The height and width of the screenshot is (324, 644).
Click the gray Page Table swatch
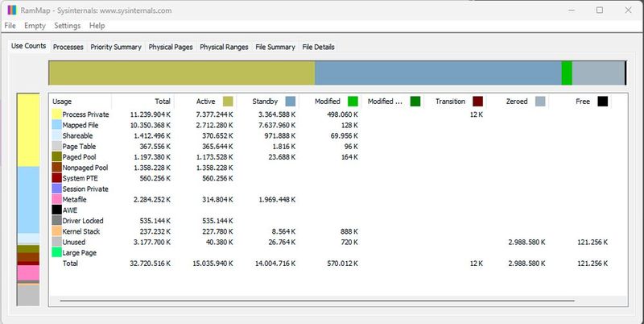click(x=56, y=147)
